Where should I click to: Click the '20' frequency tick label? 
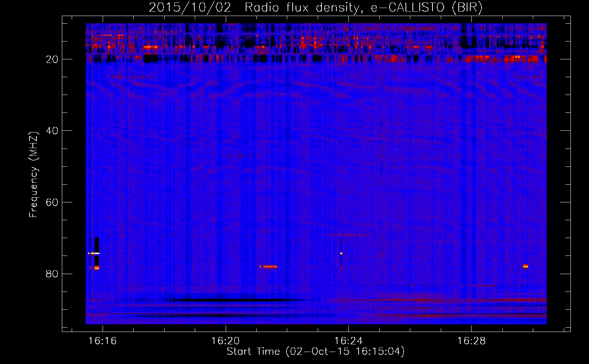pos(52,59)
